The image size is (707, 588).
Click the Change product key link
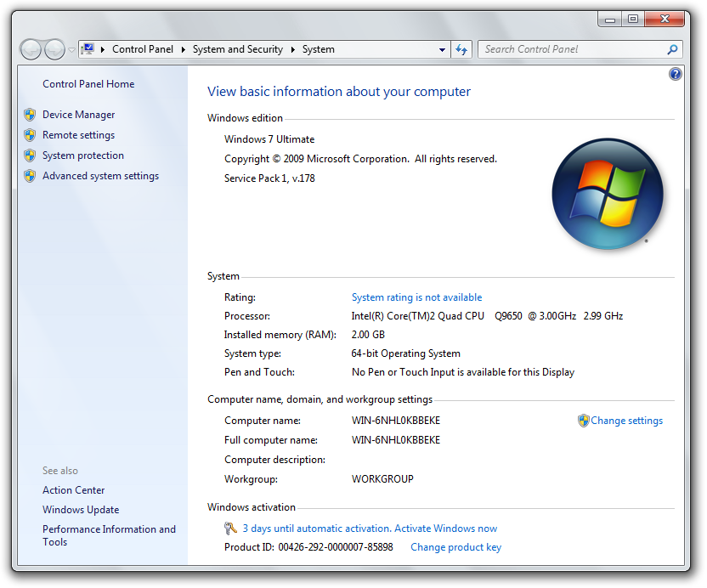[455, 547]
